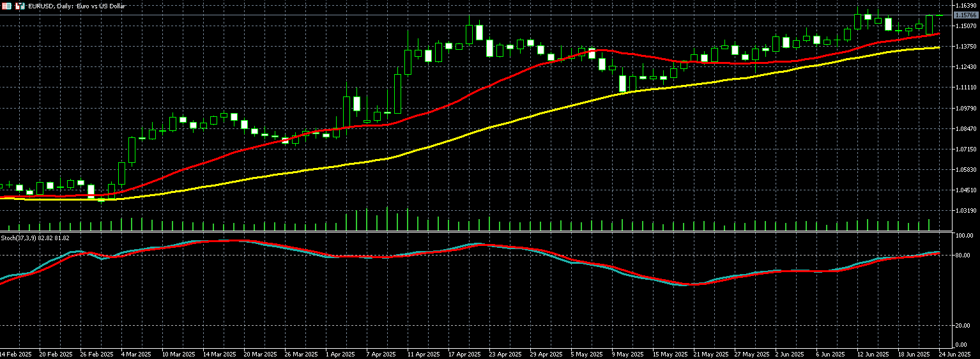This screenshot has height=359, width=980.
Task: Click the stochastic 80.00 level label
Action: click(x=963, y=256)
